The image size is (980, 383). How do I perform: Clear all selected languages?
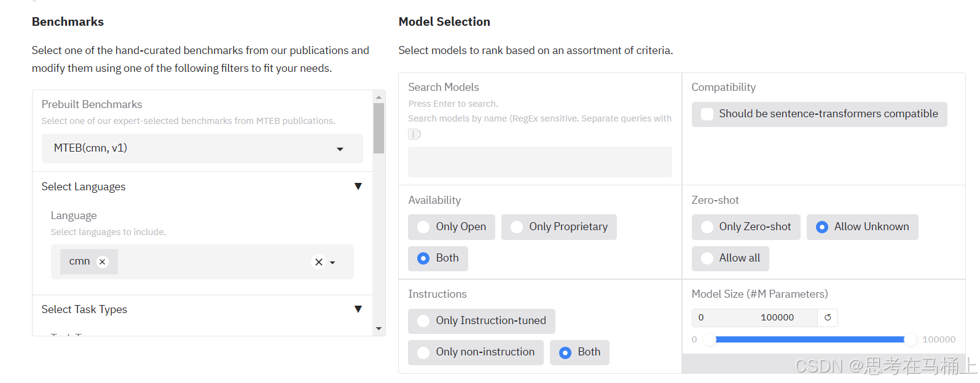coord(318,262)
